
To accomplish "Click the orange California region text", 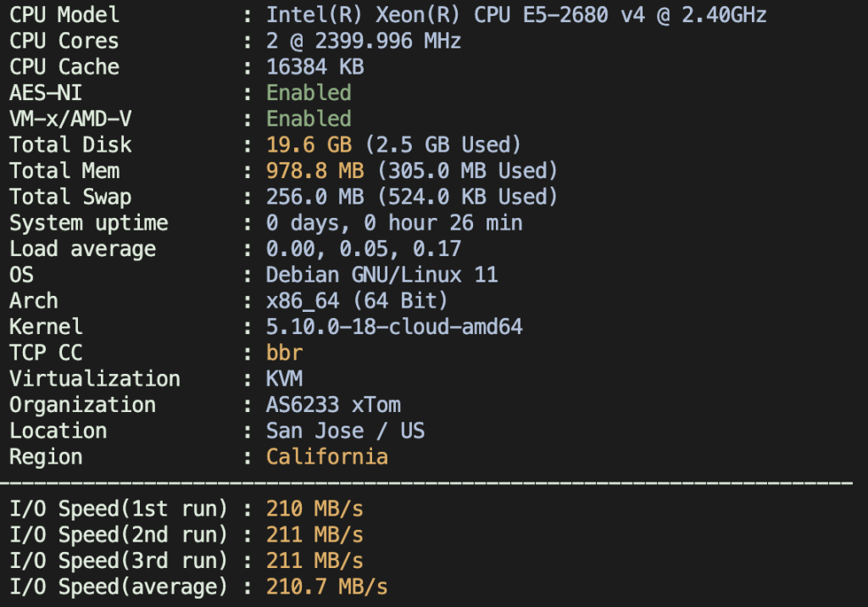I will (326, 457).
